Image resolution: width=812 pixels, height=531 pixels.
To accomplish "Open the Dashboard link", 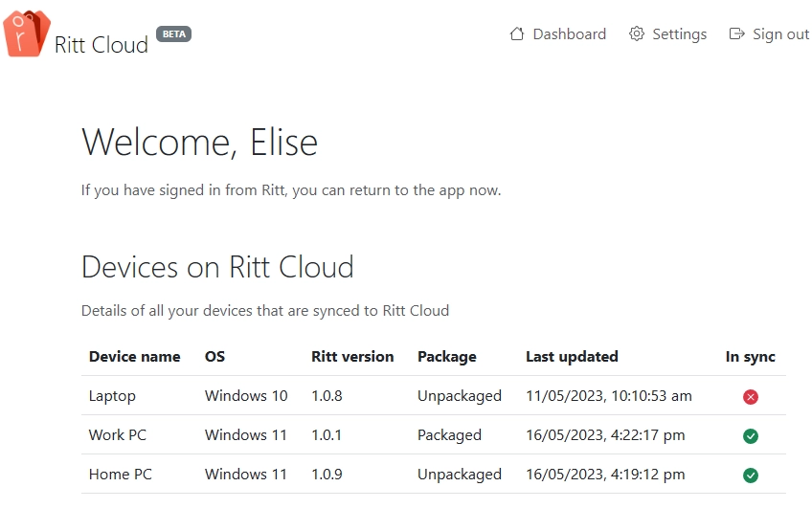I will [x=557, y=34].
